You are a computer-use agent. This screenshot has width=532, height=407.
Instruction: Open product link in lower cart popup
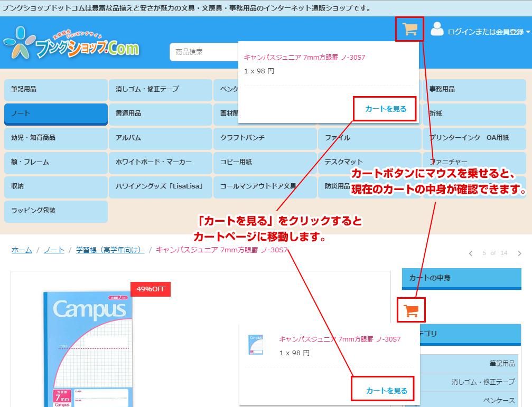click(340, 339)
